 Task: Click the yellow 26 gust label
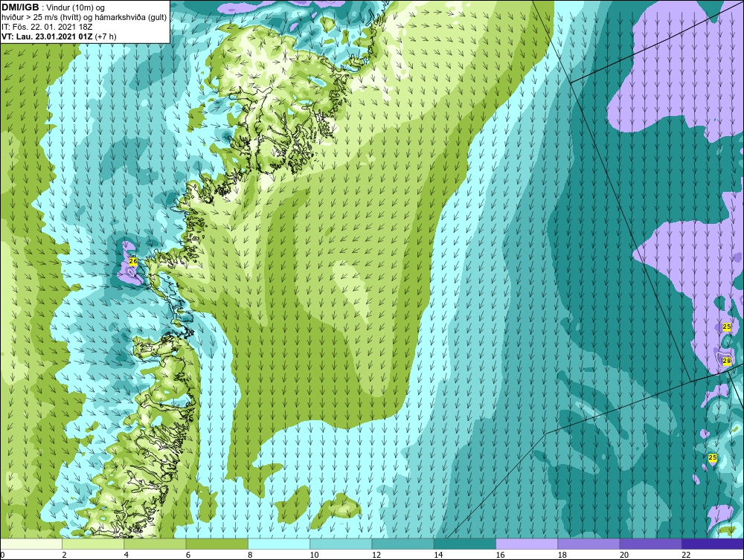pos(133,261)
